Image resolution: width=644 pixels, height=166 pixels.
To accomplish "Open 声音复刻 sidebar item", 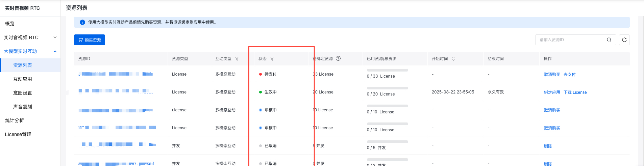I will [x=23, y=107].
